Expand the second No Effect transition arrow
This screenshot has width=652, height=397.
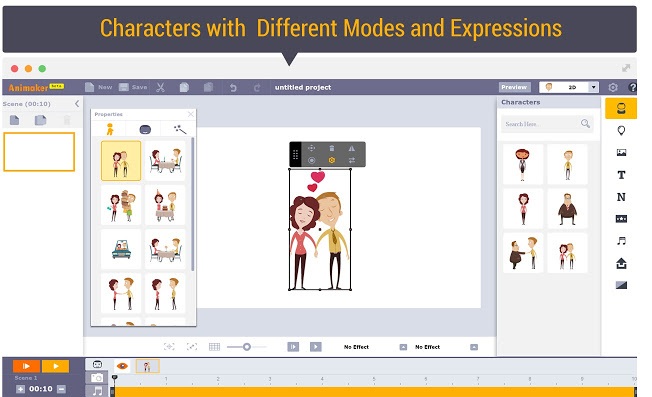474,347
